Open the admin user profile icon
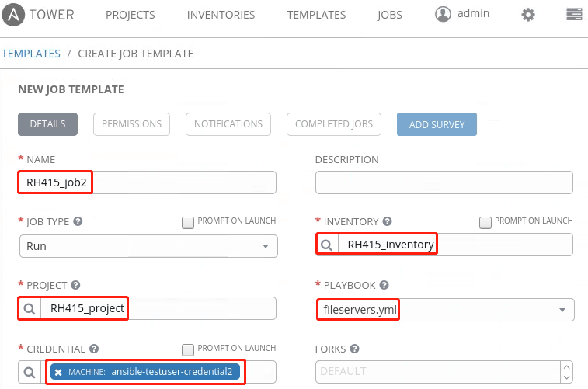Image resolution: width=588 pixels, height=389 pixels. [x=443, y=14]
